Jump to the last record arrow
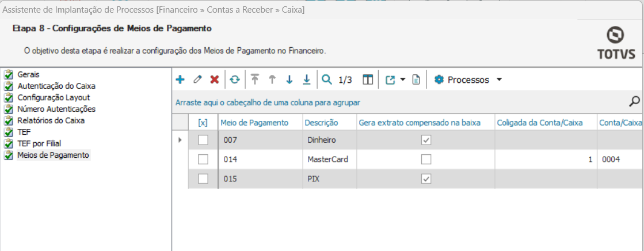This screenshot has height=251, width=644. tap(307, 80)
